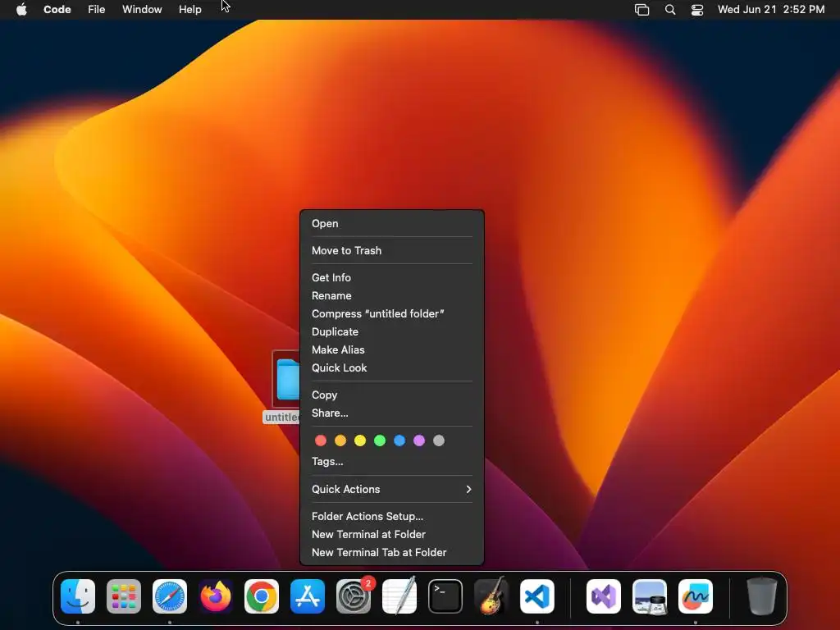Select Compress "untitled folder"
840x630 pixels.
tap(391, 313)
